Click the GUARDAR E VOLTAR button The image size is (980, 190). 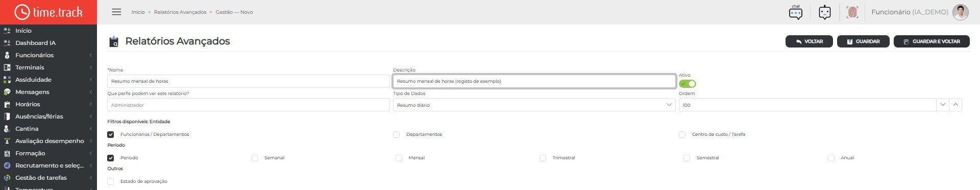932,41
